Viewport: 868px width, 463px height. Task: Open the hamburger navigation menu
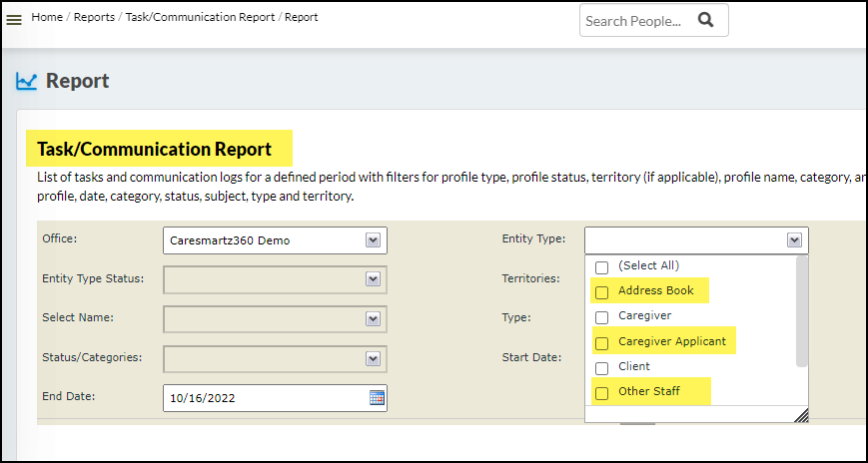pos(14,19)
